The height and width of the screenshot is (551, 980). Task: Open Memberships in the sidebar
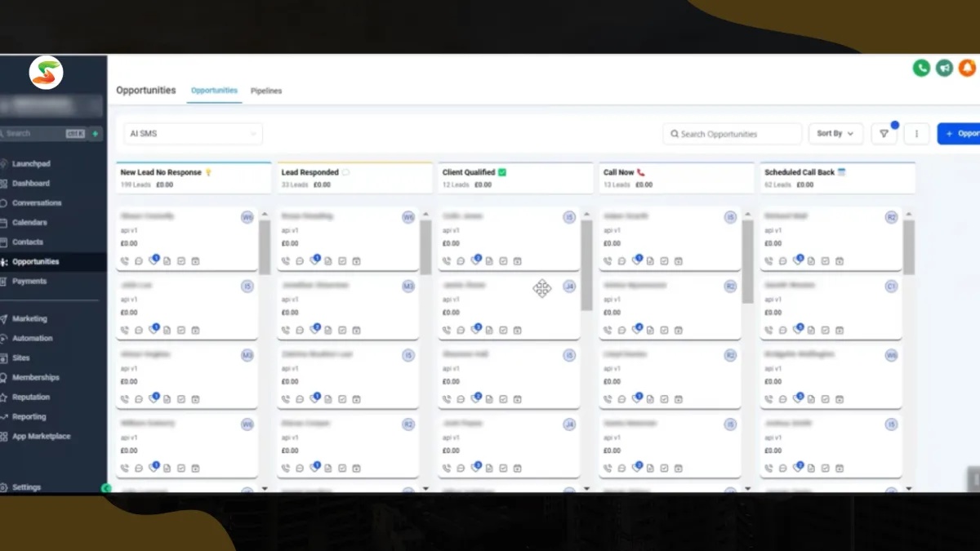[x=35, y=378]
